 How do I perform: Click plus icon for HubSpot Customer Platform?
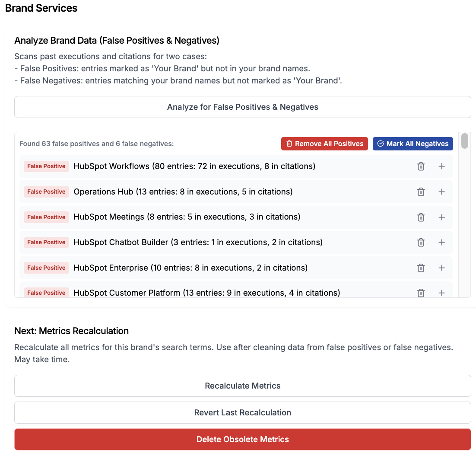pyautogui.click(x=442, y=293)
